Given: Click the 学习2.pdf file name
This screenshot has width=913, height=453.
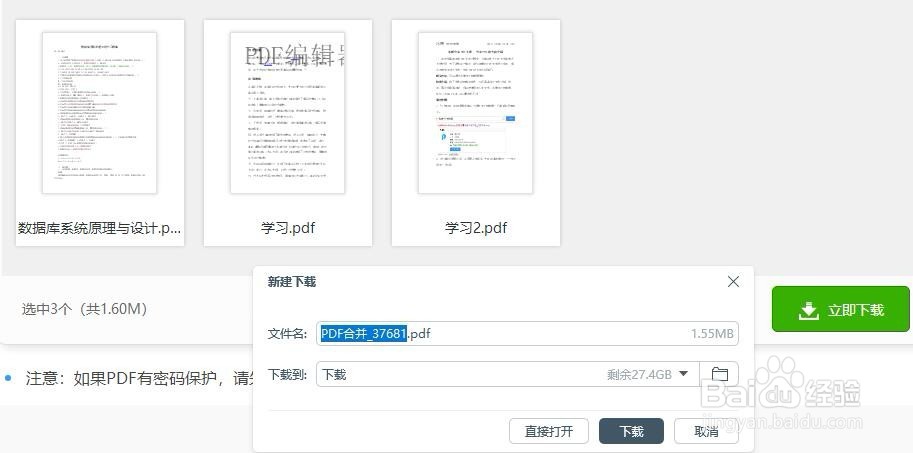Looking at the screenshot, I should point(476,228).
